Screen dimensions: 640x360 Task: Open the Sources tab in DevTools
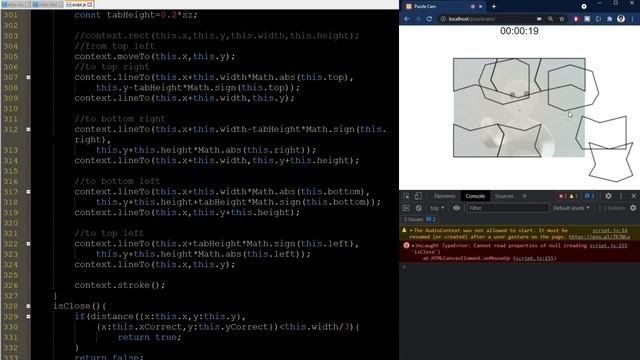[504, 196]
